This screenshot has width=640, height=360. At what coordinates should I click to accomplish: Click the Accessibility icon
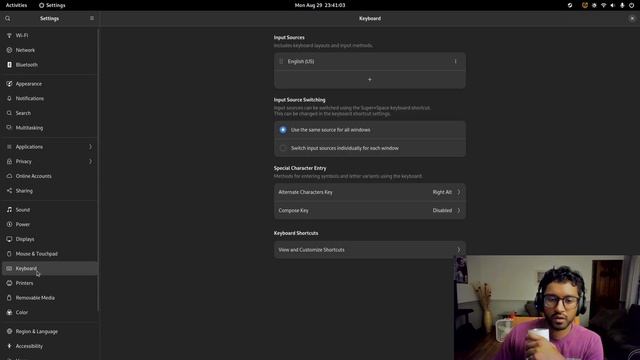click(9, 346)
